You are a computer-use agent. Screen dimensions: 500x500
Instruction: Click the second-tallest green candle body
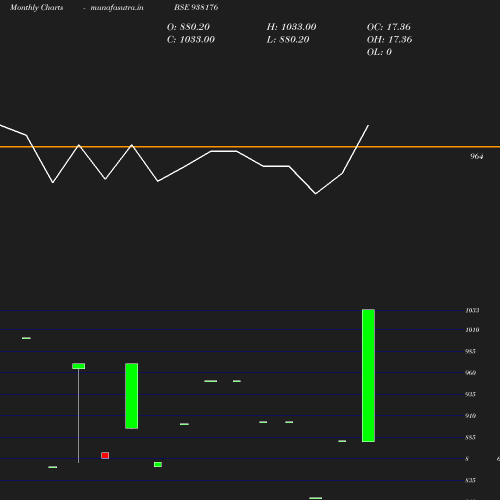[132, 396]
